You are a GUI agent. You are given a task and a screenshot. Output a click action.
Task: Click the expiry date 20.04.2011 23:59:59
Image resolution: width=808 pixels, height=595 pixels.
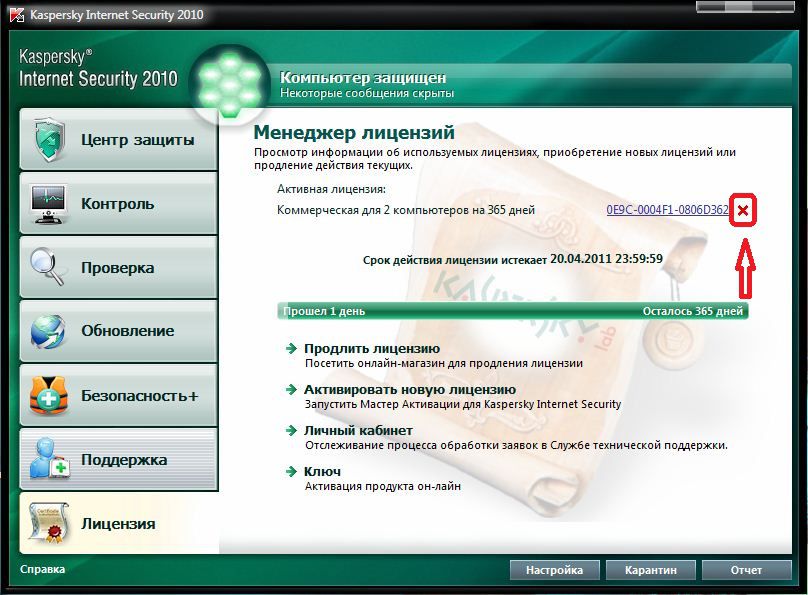click(607, 259)
